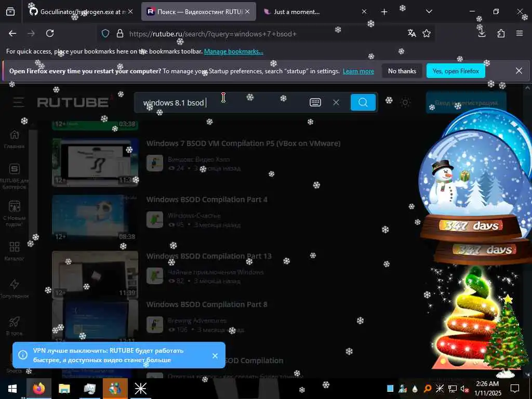This screenshot has height=399, width=532.
Task: Open Главная home sidebar icon
Action: pyautogui.click(x=14, y=135)
